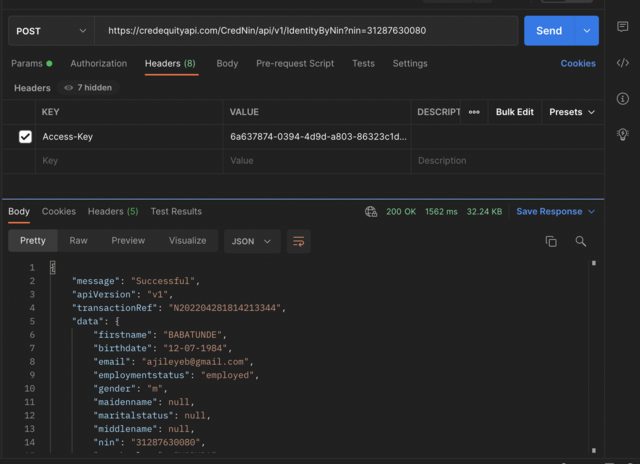Click the "maritalstatus": null line
640x464 pixels.
152,415
